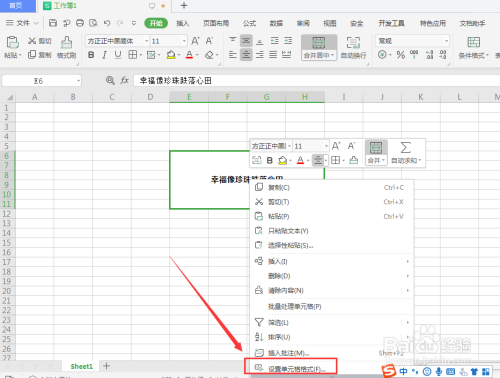Viewport: 500px width, 378px height.
Task: Click the Percent Style icon
Action: tap(401, 55)
